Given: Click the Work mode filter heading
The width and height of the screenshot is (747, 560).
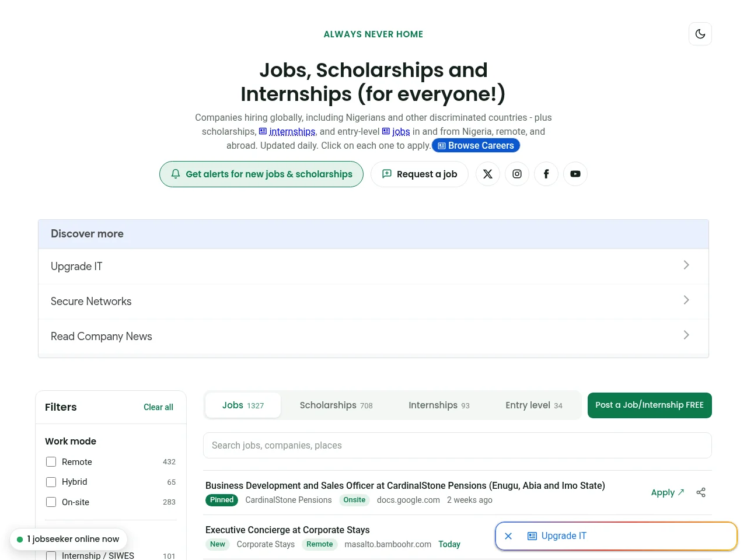Looking at the screenshot, I should click(71, 441).
